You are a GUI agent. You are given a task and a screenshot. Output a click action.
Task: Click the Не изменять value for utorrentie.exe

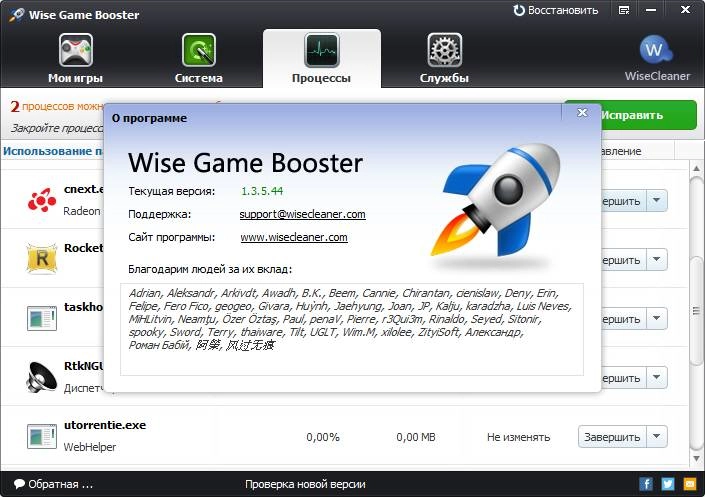518,437
